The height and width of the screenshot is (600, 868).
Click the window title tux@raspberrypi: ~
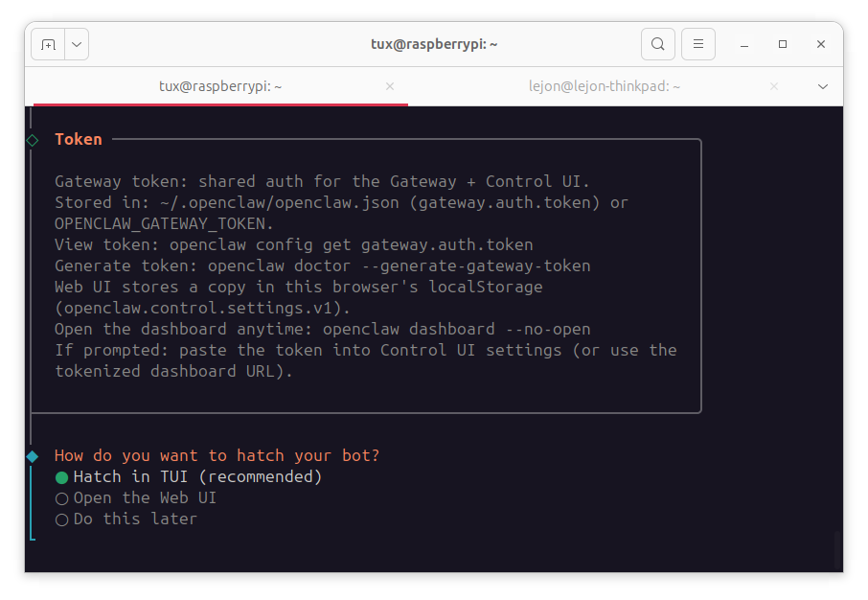[434, 44]
